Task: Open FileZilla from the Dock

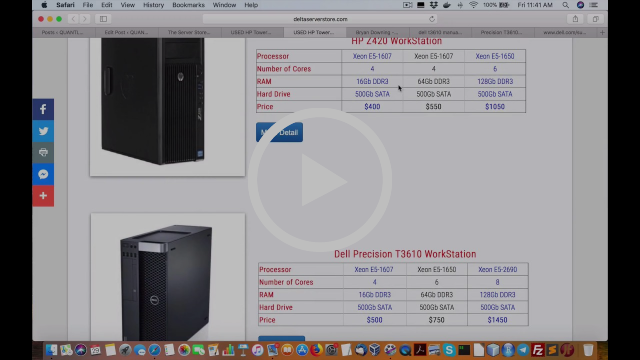Action: tap(538, 350)
